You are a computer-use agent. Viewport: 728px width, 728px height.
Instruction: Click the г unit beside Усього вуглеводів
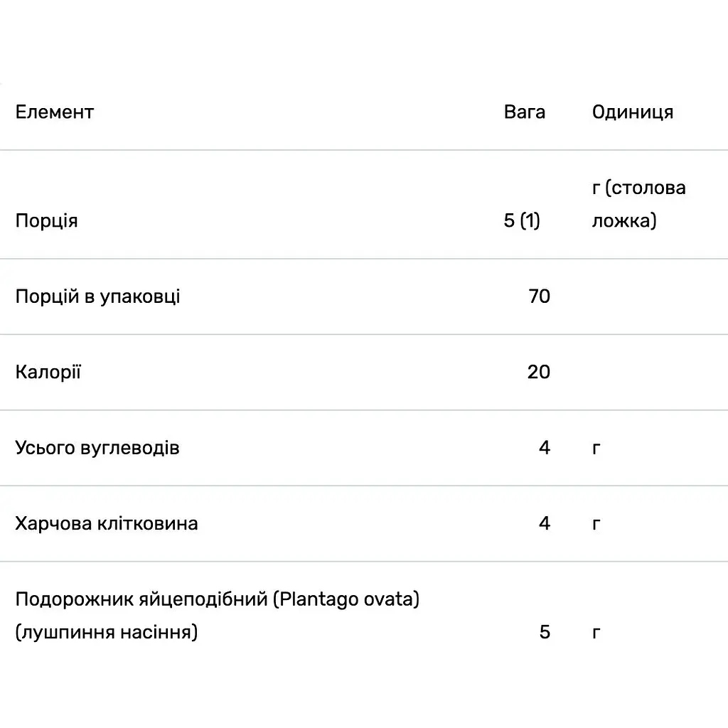(596, 449)
